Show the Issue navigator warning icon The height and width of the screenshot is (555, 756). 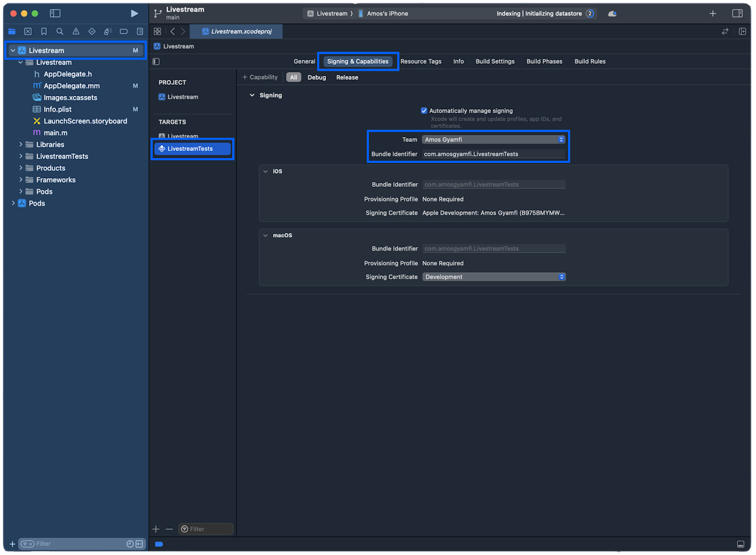coord(76,31)
